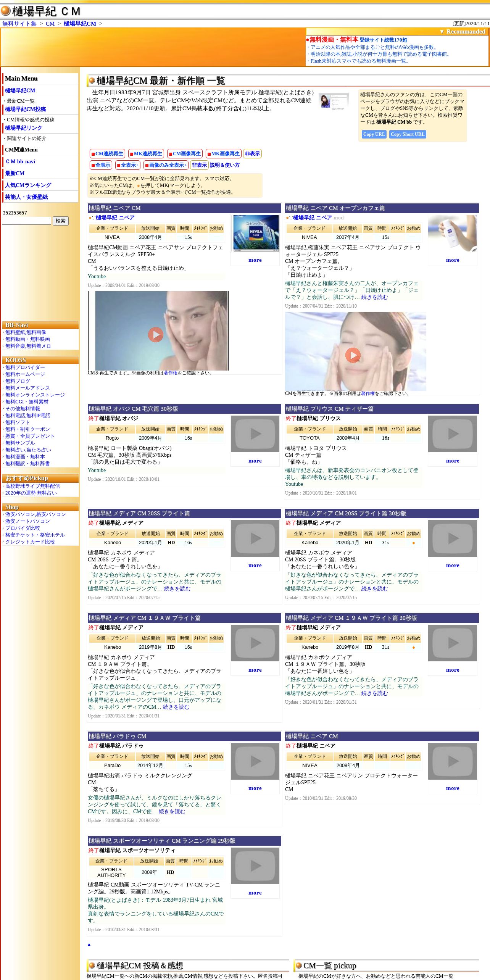Click more under the パラドゥ CM thumbnail
This screenshot has width=490, height=980.
pyautogui.click(x=255, y=788)
